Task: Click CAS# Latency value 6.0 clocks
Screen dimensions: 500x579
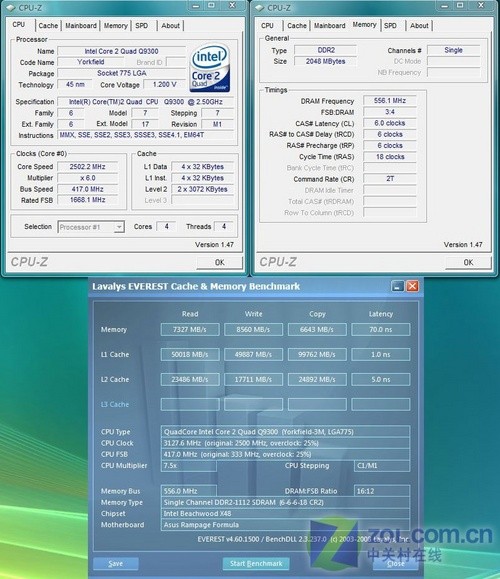Action: click(390, 123)
